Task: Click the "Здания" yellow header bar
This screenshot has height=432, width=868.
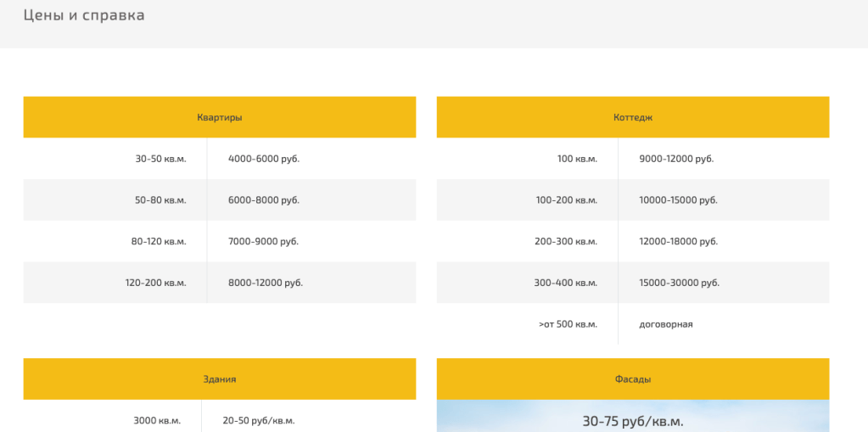Action: [219, 379]
